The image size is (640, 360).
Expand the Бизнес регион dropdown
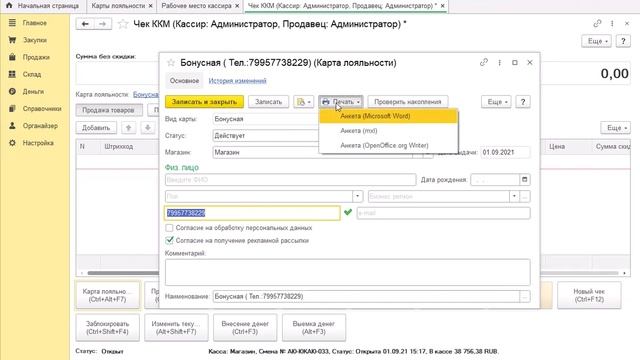(x=514, y=196)
